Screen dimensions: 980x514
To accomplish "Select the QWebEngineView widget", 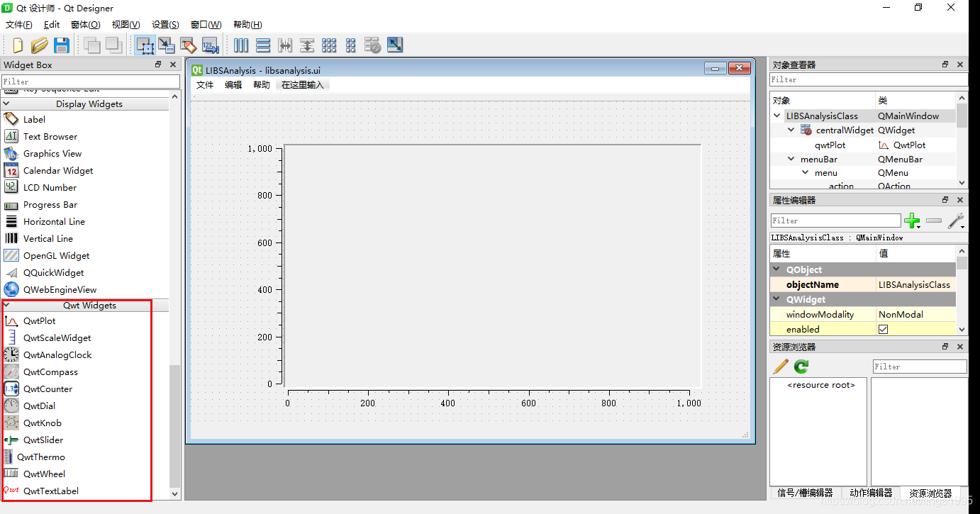I will coord(59,290).
